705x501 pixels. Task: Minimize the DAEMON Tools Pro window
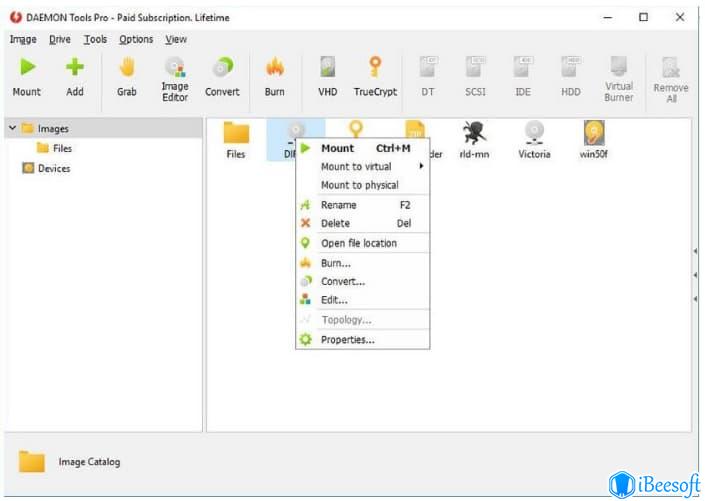click(x=608, y=18)
